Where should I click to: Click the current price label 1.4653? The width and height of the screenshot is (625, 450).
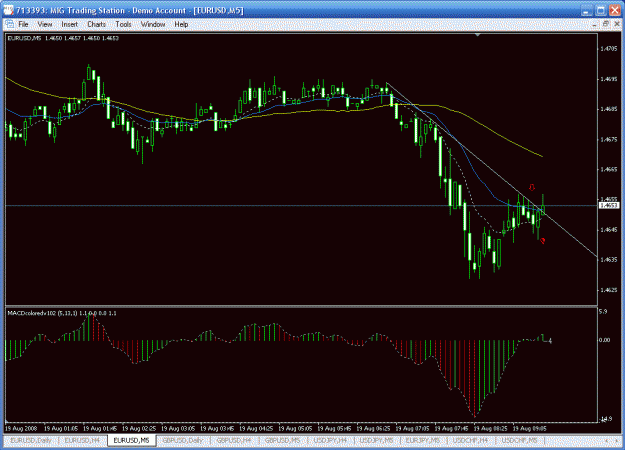pos(609,205)
